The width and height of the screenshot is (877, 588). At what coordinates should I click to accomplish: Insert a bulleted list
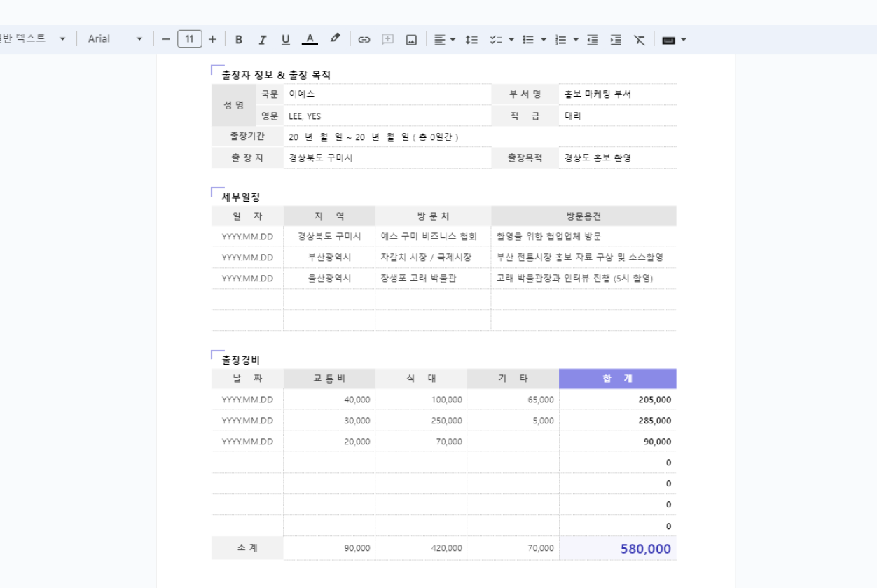click(x=528, y=39)
